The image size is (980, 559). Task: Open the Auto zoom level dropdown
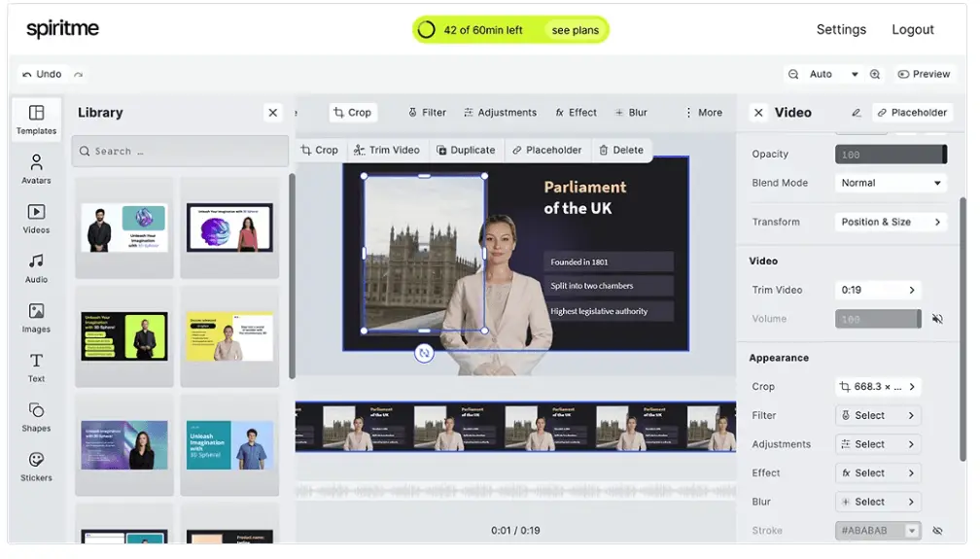tap(833, 74)
